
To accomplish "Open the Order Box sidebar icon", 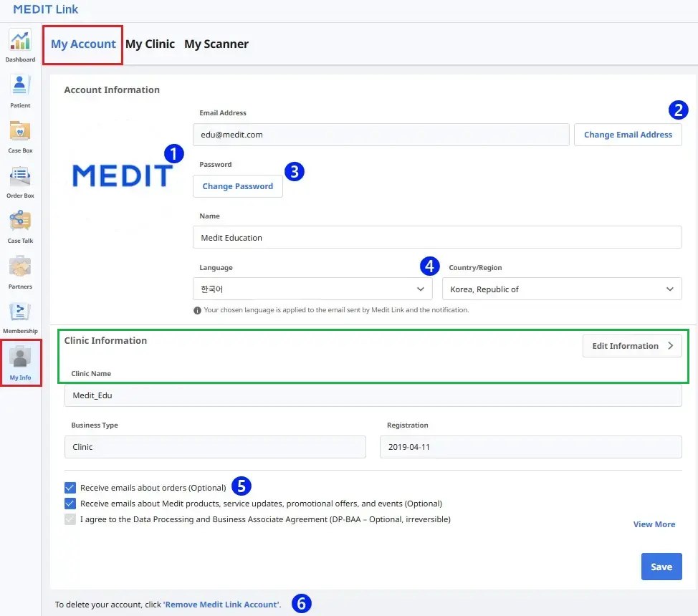I will point(20,177).
